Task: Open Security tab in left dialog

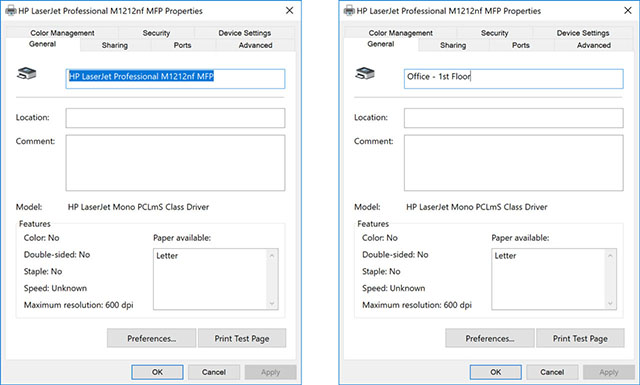Action: pyautogui.click(x=156, y=33)
